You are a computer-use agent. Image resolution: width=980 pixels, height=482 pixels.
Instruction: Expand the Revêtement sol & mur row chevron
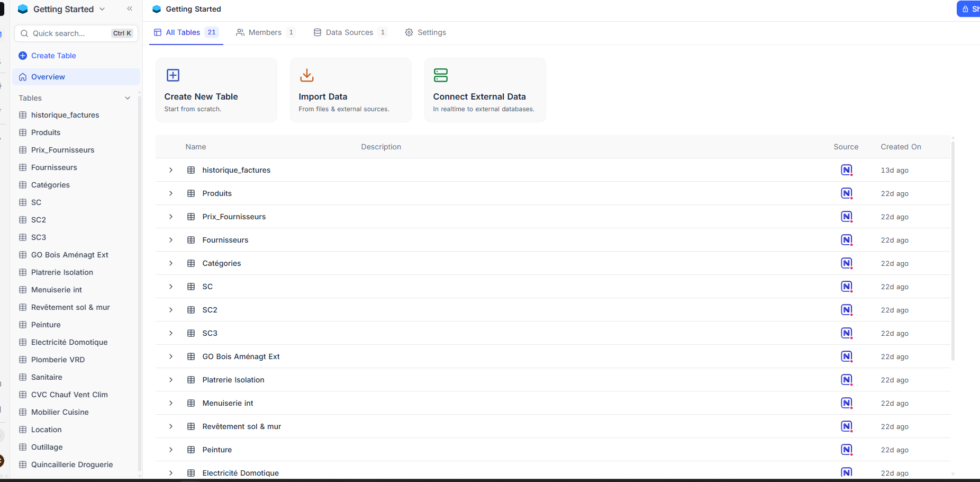pyautogui.click(x=171, y=426)
